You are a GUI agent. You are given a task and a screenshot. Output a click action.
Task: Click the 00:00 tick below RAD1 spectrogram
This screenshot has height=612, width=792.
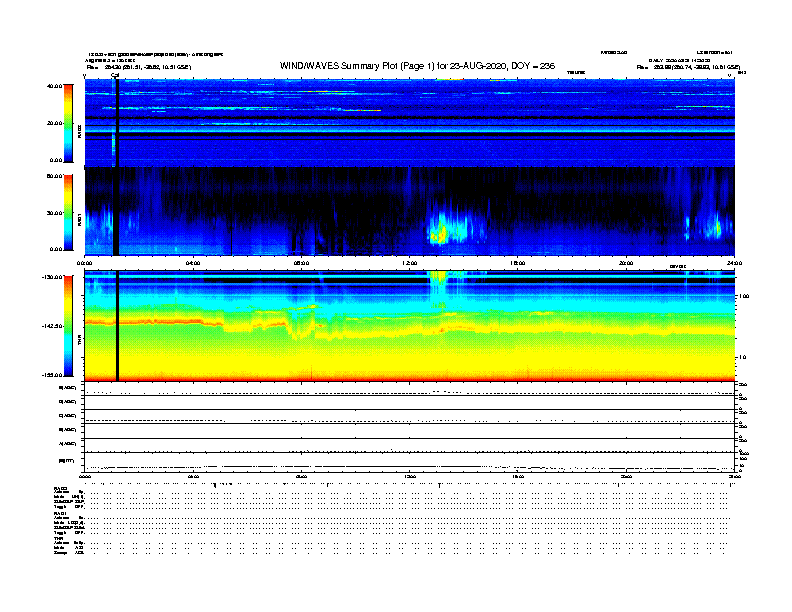pos(84,263)
